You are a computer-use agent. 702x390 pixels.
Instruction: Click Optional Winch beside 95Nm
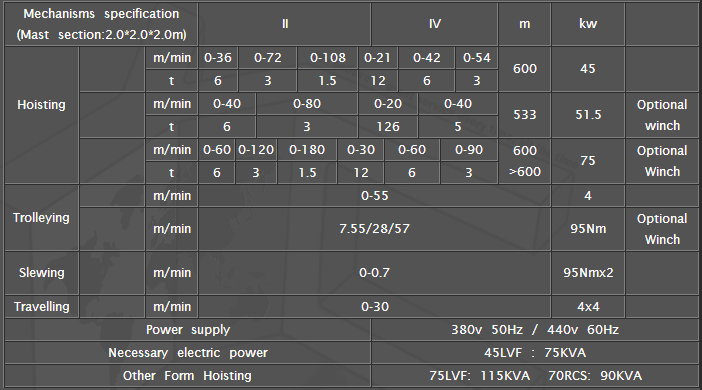[x=662, y=229]
